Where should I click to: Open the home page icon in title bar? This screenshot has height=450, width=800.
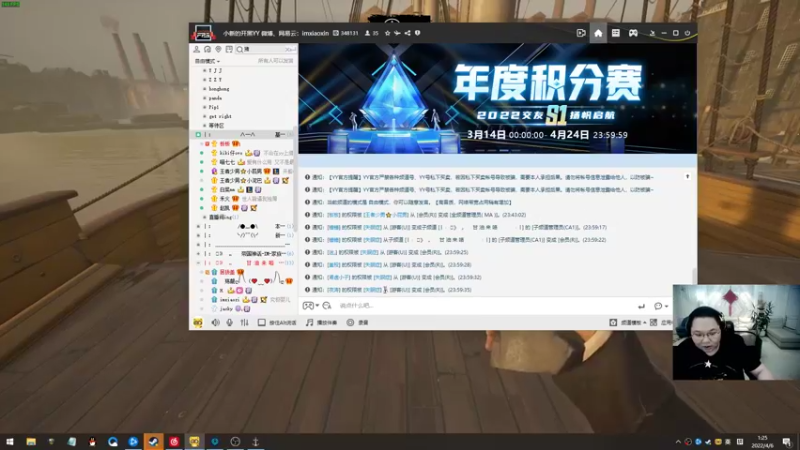(x=598, y=33)
